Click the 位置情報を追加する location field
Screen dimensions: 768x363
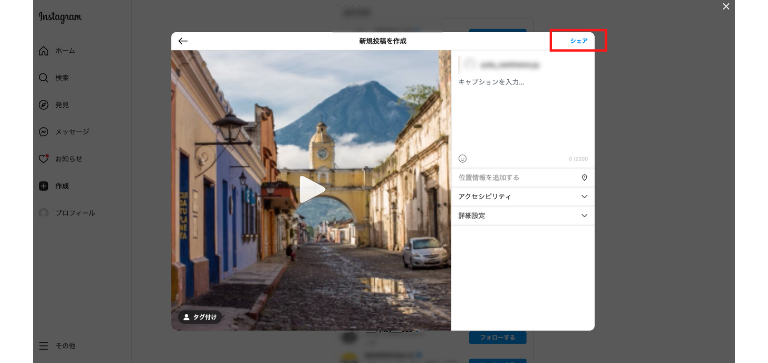(x=523, y=177)
